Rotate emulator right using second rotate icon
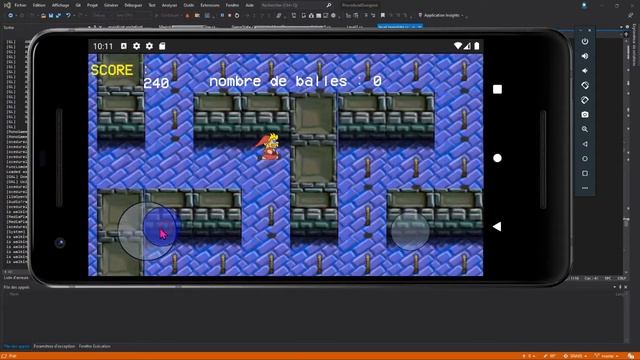 (585, 100)
